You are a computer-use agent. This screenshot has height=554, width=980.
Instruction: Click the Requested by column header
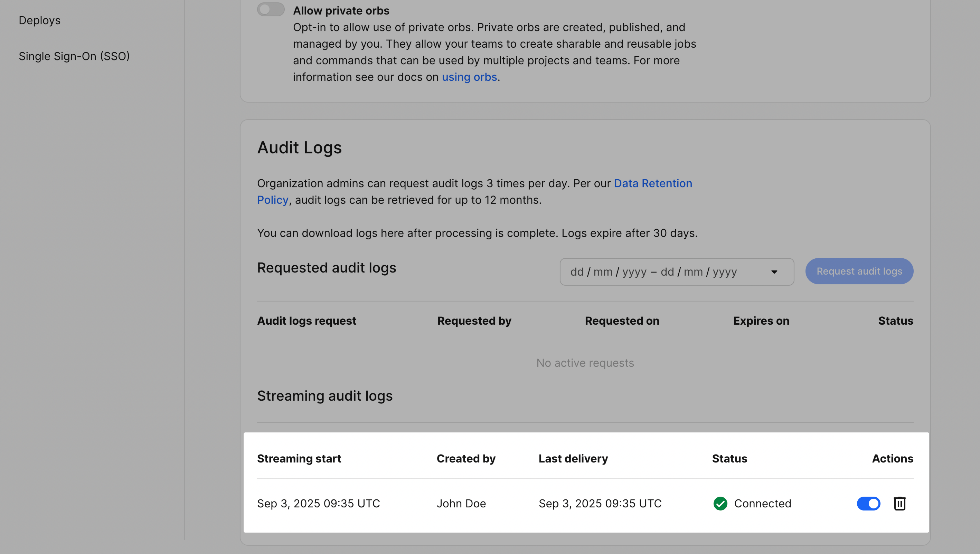[x=474, y=321]
